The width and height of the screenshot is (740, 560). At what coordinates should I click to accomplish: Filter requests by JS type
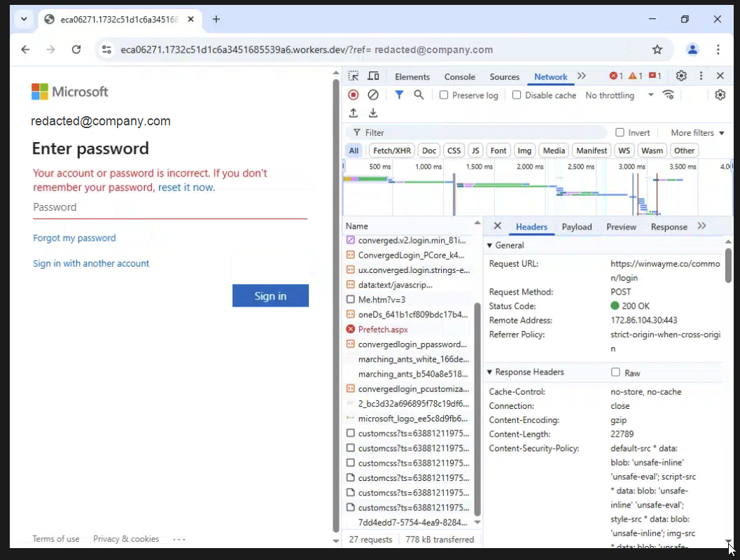(475, 150)
